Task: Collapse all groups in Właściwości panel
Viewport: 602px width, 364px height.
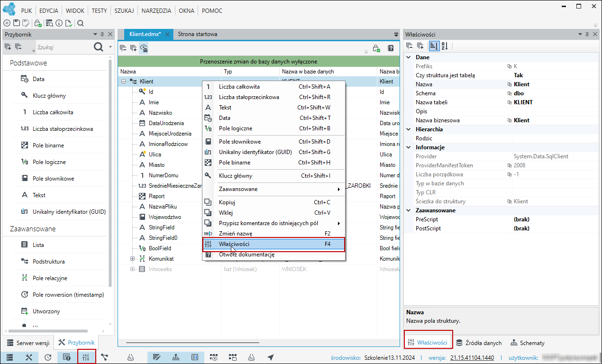Action: [410, 46]
